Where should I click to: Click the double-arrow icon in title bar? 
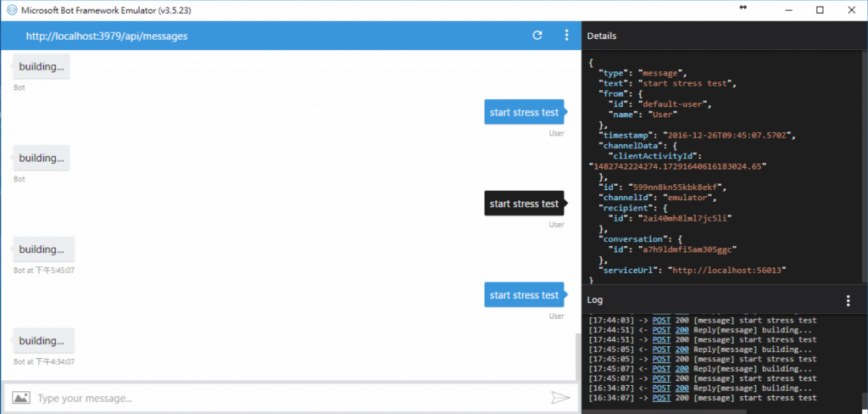point(743,7)
